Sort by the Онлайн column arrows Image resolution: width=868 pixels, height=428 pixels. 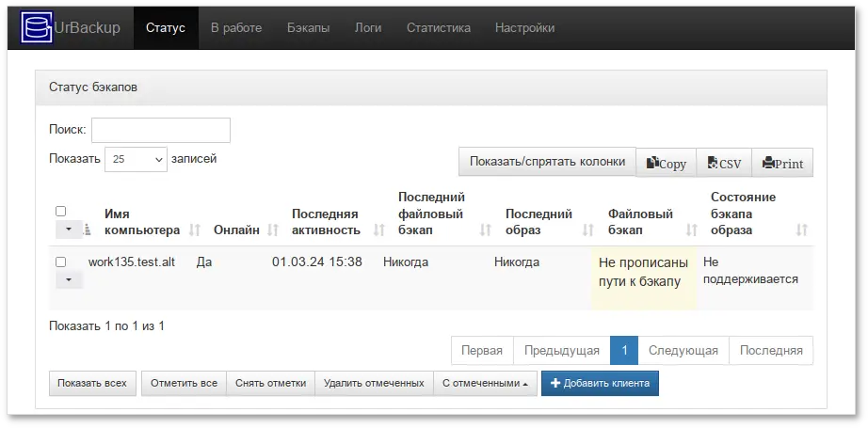[x=272, y=230]
